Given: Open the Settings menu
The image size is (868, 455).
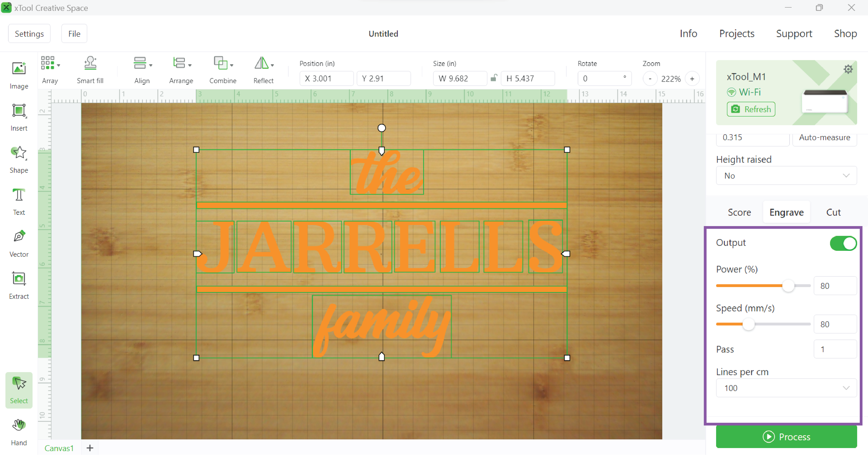Looking at the screenshot, I should [29, 33].
